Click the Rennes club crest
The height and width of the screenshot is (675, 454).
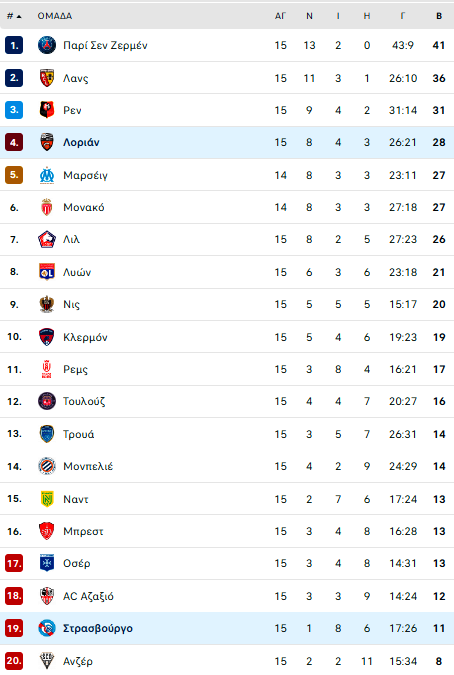tap(46, 110)
